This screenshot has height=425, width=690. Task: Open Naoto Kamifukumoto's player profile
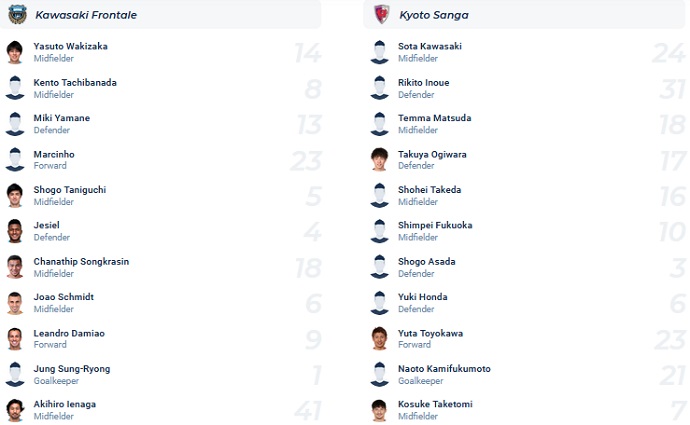(x=444, y=369)
